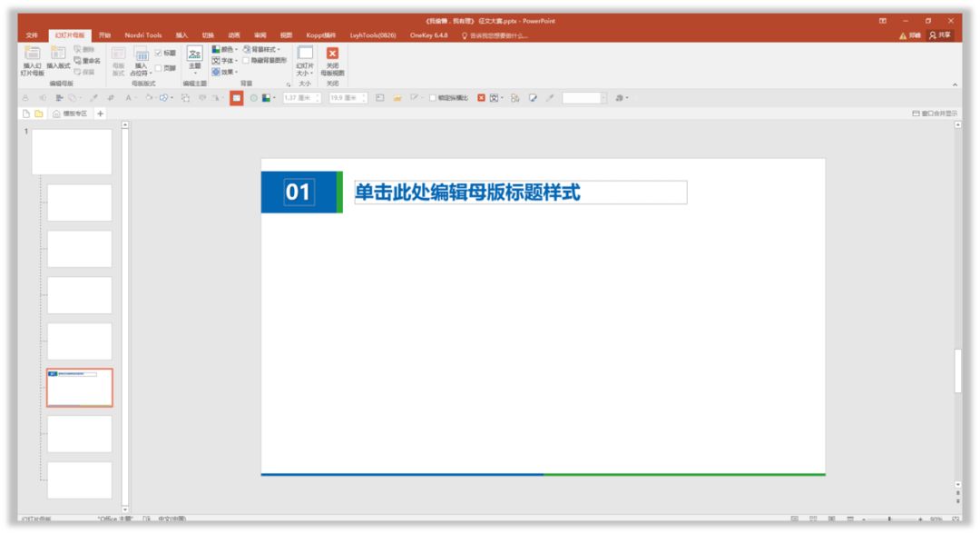Open the 字体 (Fonts) dropdown
The image size is (980, 534).
[x=224, y=61]
